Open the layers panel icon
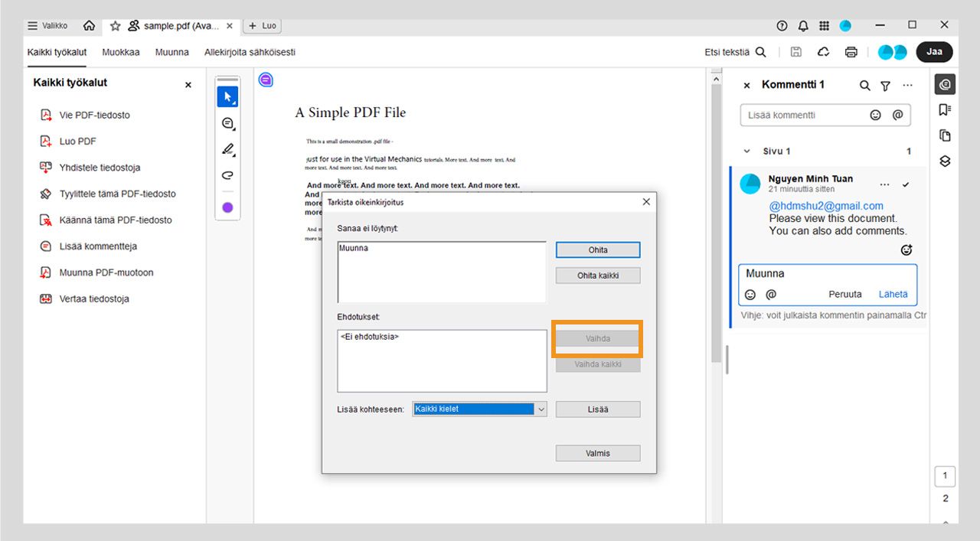The height and width of the screenshot is (541, 980). [945, 161]
